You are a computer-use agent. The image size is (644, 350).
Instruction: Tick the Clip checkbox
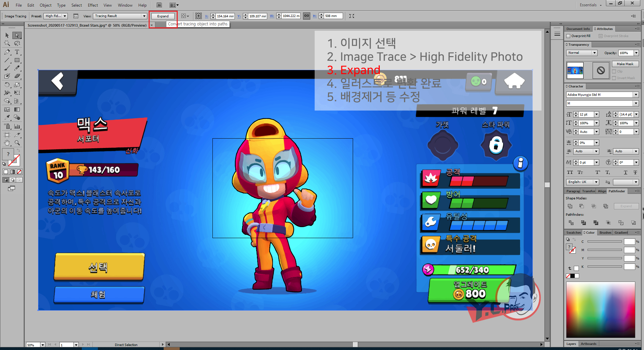(x=614, y=71)
